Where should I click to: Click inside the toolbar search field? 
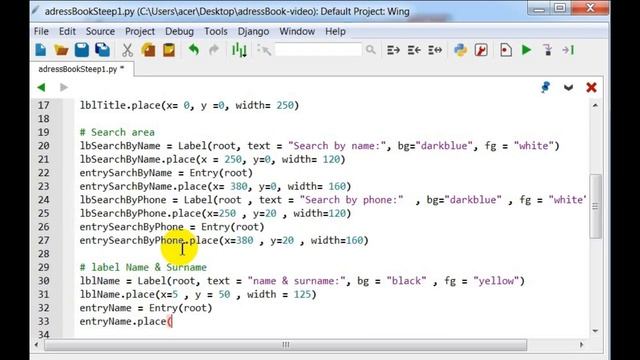click(x=318, y=50)
